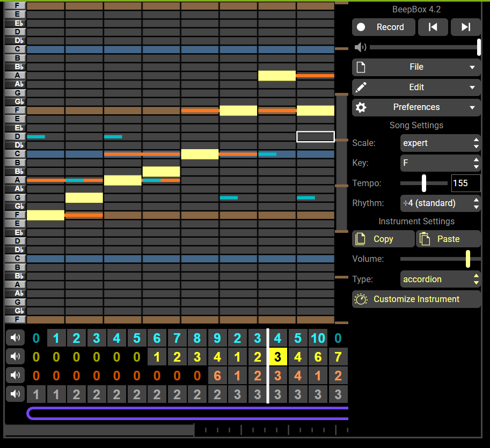
Task: Open Customize Instrument settings
Action: pos(416,299)
